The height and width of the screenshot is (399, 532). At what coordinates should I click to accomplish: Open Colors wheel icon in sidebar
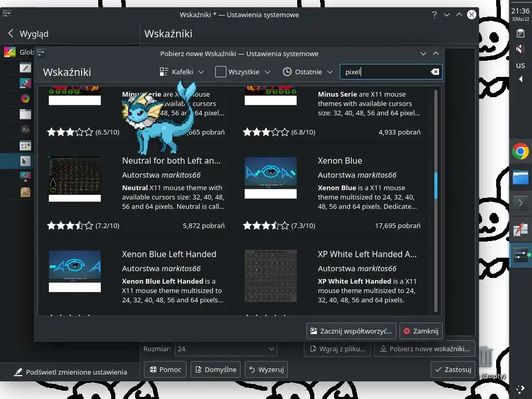coord(25,98)
